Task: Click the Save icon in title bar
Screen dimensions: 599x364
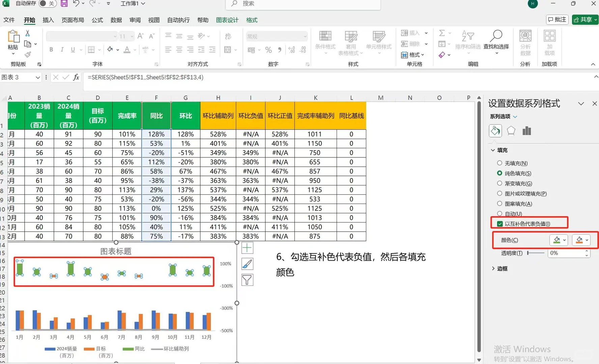Action: (x=64, y=4)
